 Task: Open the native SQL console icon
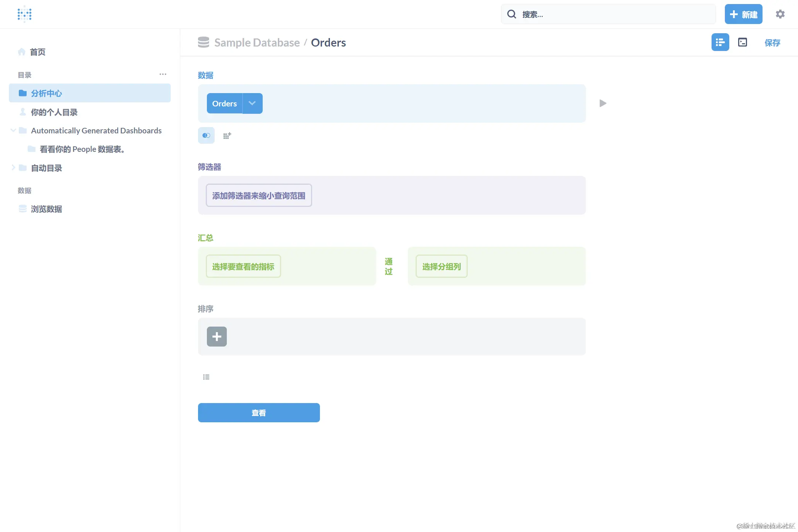pos(742,42)
